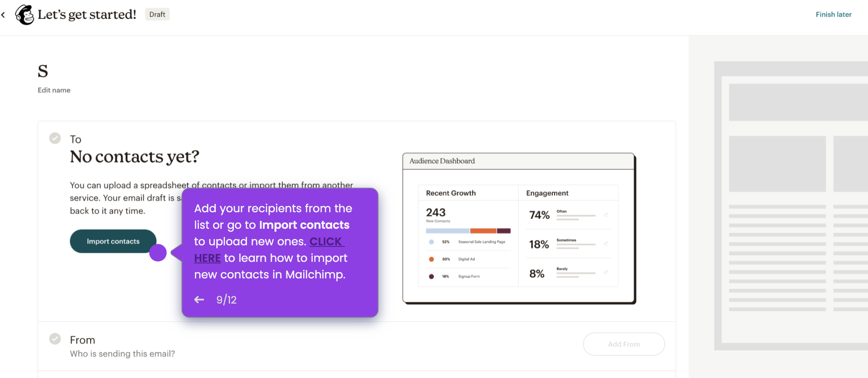
Task: Click the back chevron at top left
Action: click(x=4, y=15)
